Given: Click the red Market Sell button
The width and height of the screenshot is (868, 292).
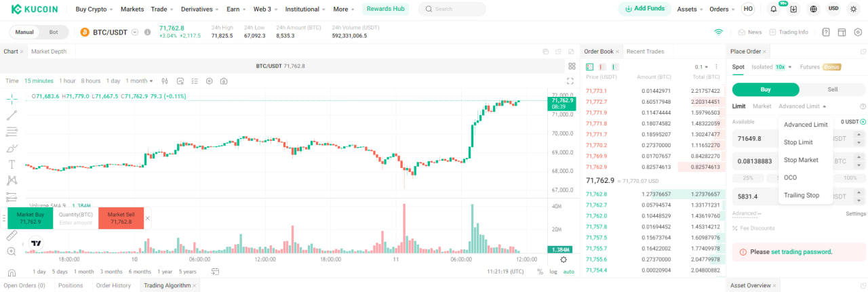Looking at the screenshot, I should pyautogui.click(x=121, y=218).
